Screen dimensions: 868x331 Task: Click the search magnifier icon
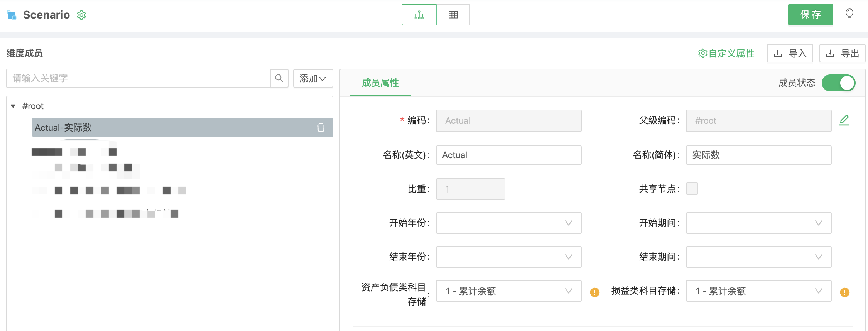point(279,78)
